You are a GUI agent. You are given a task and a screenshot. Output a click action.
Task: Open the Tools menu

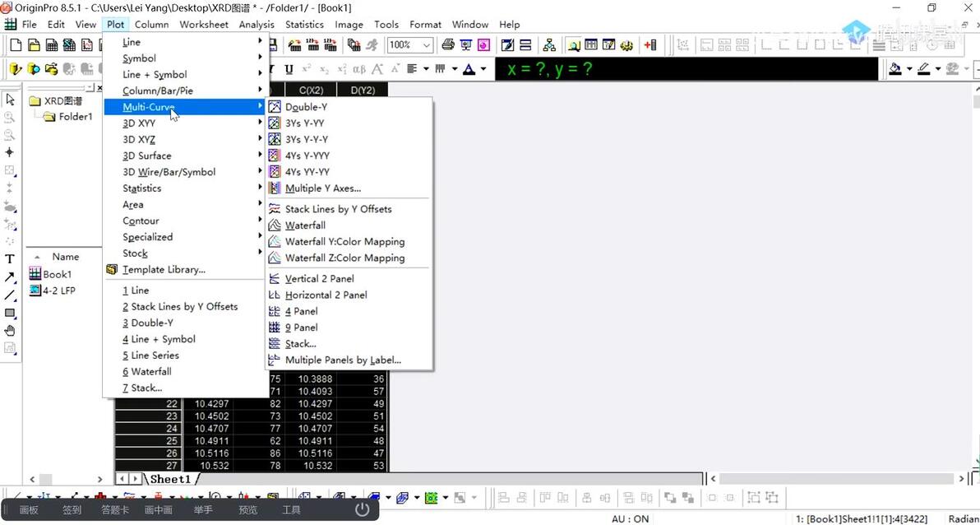point(386,25)
